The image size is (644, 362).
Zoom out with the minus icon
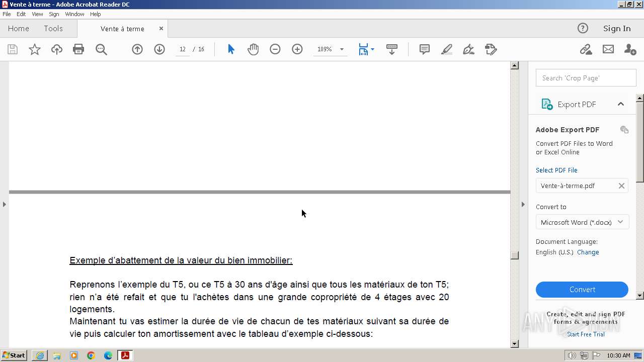click(x=275, y=49)
